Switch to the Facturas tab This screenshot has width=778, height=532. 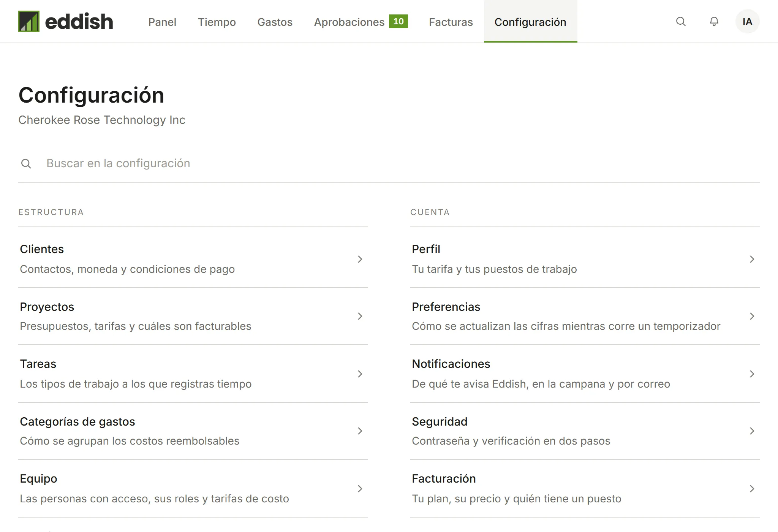tap(451, 22)
